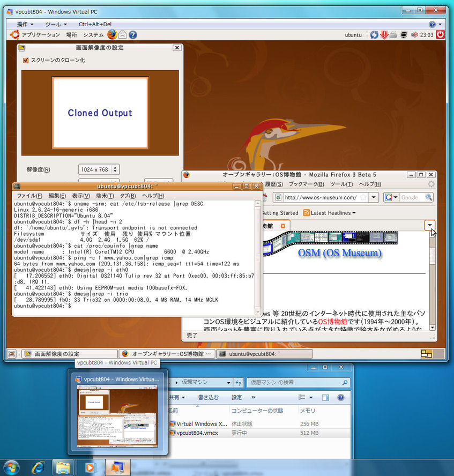
Task: Open the 操作 menu in Virtual PC
Action: (25, 24)
